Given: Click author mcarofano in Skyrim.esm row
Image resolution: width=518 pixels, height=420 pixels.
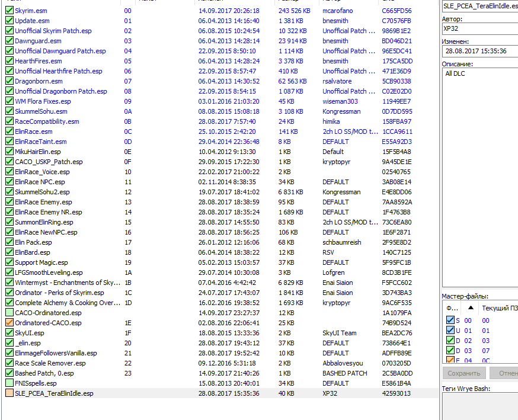Looking at the screenshot, I should 338,11.
